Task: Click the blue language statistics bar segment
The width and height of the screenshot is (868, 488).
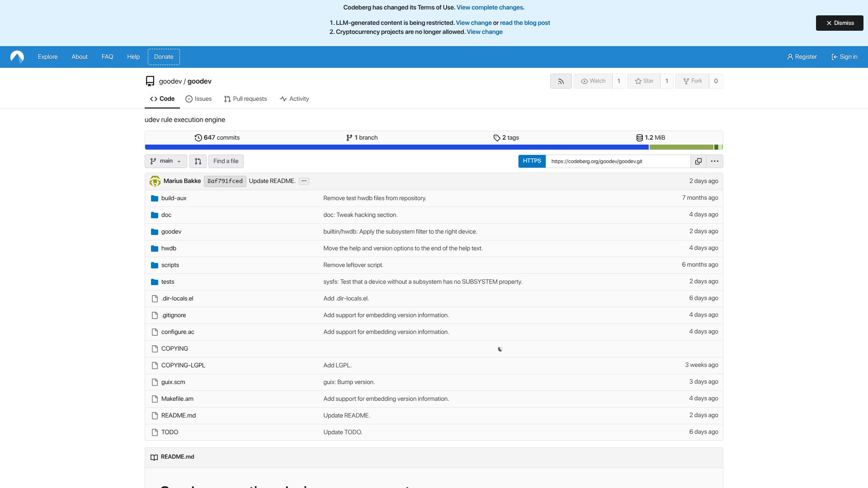Action: (397, 147)
